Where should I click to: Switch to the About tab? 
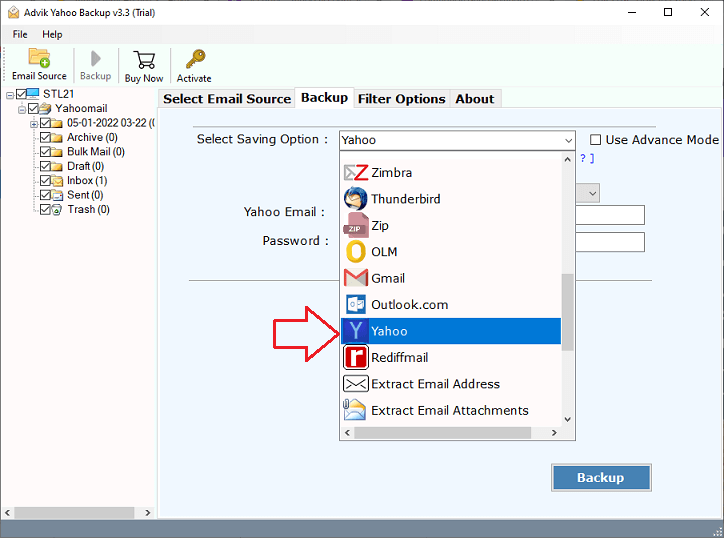pos(475,99)
